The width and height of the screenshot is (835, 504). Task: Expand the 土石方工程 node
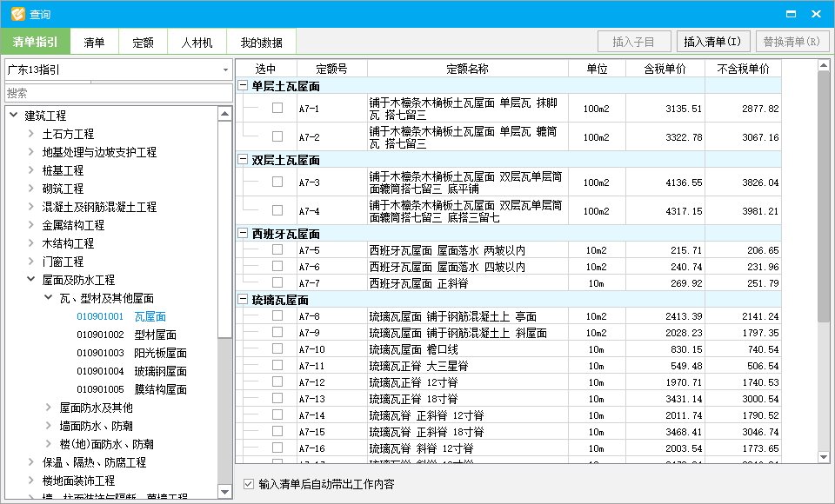coord(31,134)
